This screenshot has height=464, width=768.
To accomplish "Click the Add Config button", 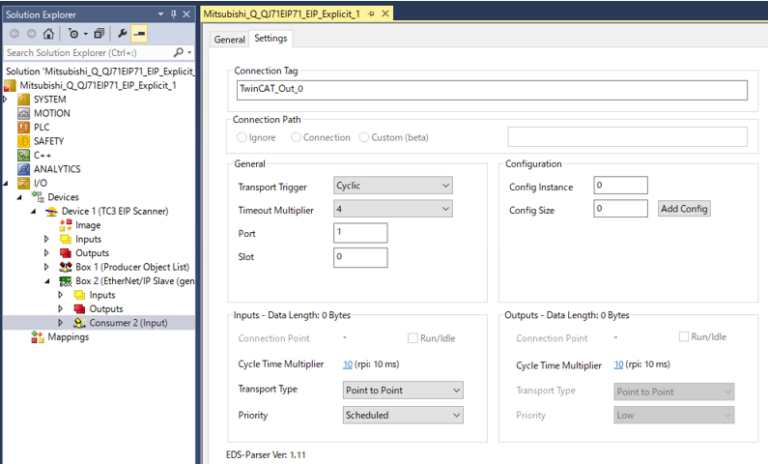I will (683, 208).
